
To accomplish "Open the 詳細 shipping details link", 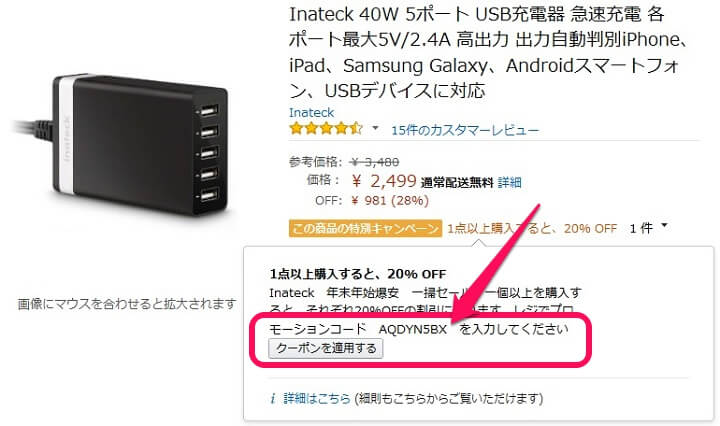I will point(509,182).
